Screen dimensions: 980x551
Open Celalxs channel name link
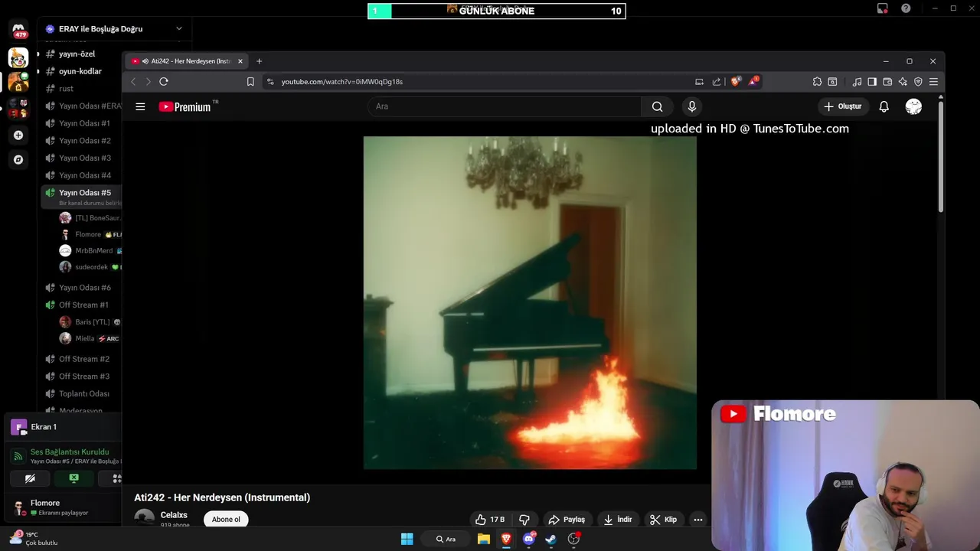[x=174, y=515]
